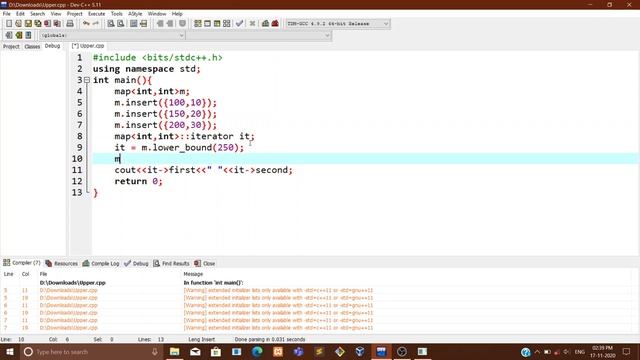Switch to the Debug sidebar tab
The height and width of the screenshot is (360, 640).
pos(52,46)
